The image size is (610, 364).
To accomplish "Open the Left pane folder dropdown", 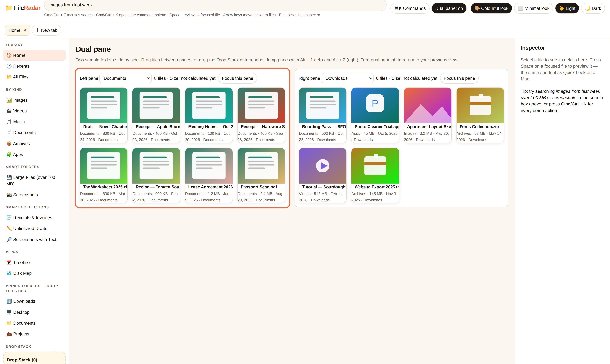I will coord(126,78).
